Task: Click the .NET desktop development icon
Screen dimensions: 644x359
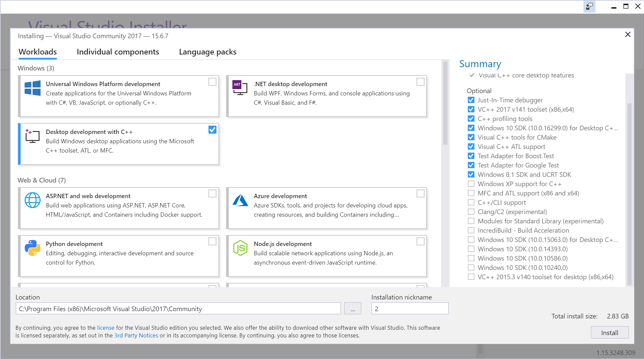Action: click(x=240, y=88)
